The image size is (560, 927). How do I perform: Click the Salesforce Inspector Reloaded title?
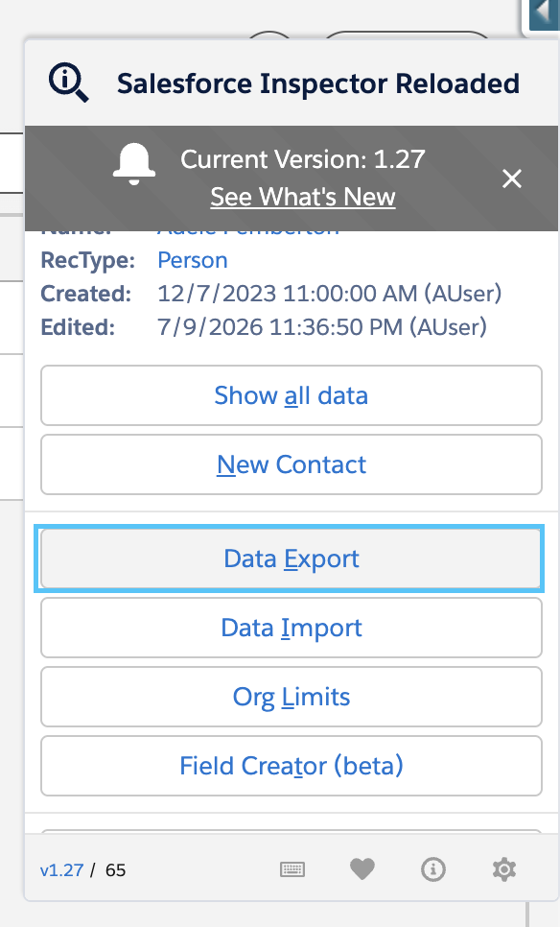[x=318, y=83]
